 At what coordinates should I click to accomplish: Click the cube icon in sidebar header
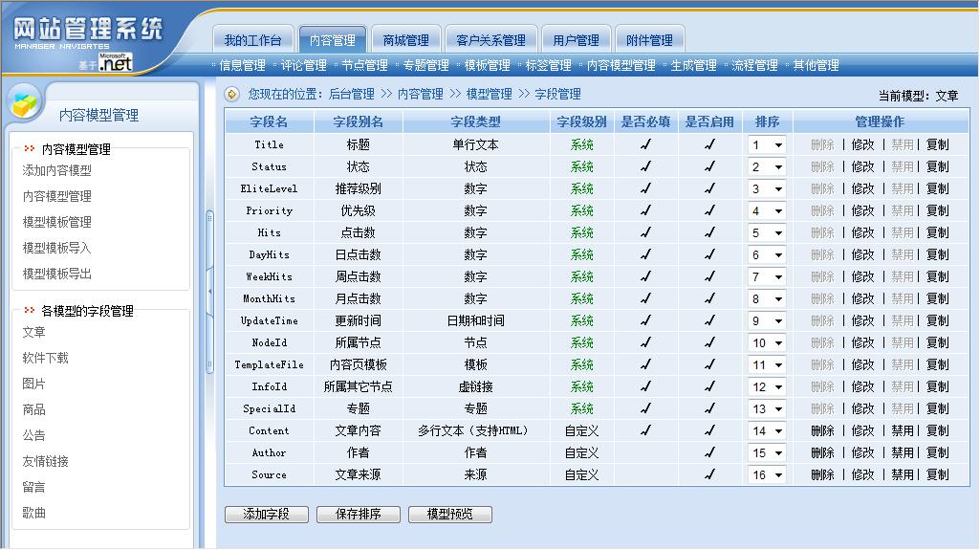coord(26,103)
